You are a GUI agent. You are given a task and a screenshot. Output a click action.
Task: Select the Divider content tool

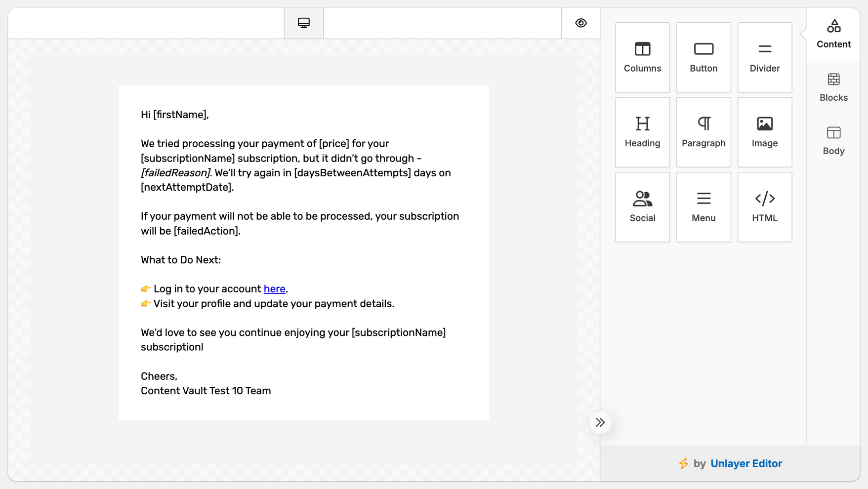tap(765, 57)
